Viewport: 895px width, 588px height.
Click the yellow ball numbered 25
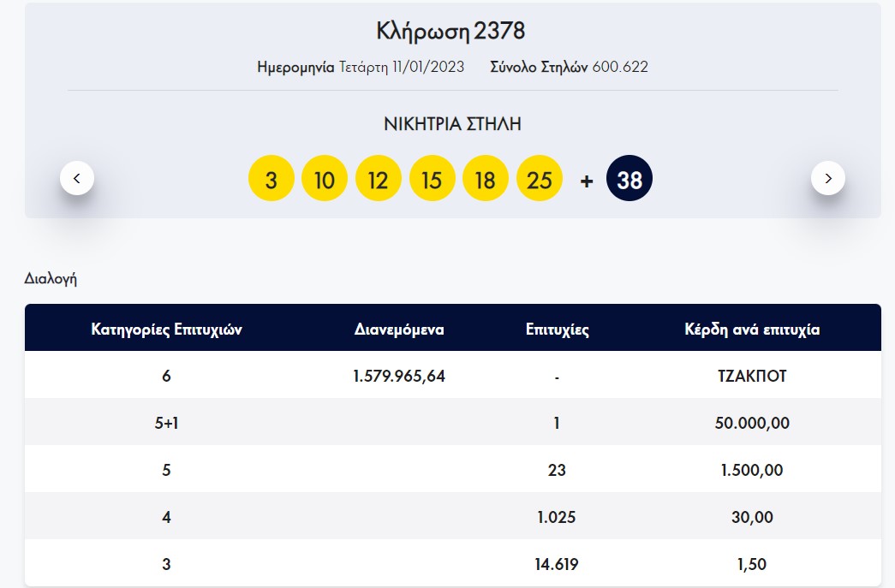pos(539,177)
